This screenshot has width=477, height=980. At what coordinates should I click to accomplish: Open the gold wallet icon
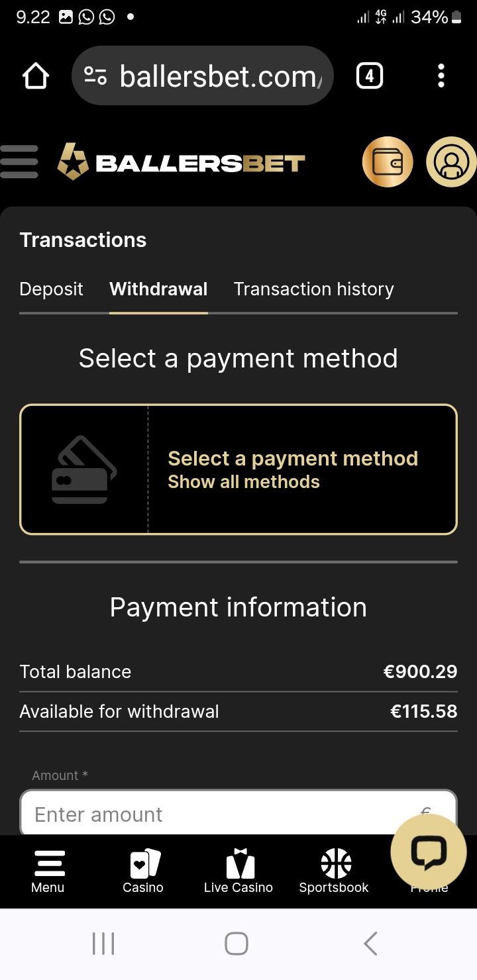click(x=388, y=162)
